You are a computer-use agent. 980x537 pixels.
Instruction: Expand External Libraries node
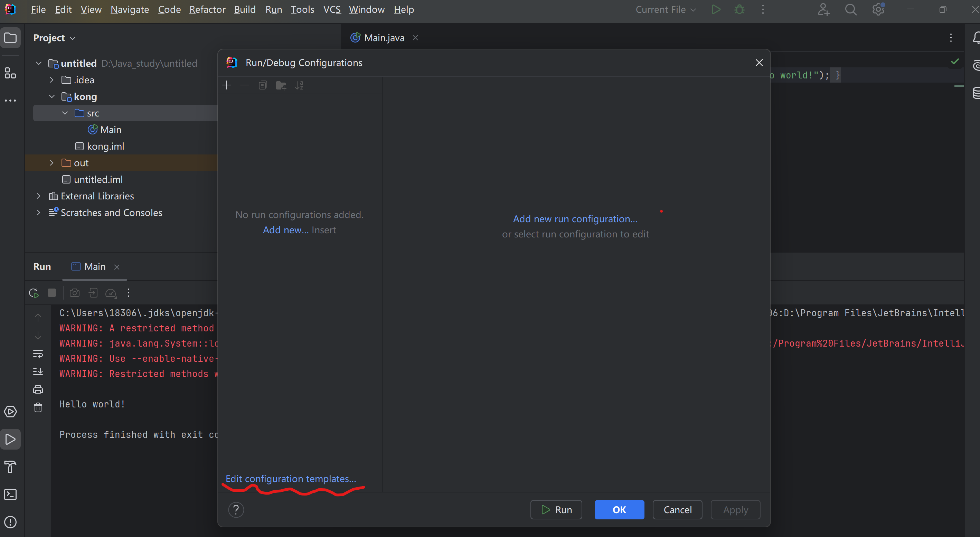click(x=38, y=196)
